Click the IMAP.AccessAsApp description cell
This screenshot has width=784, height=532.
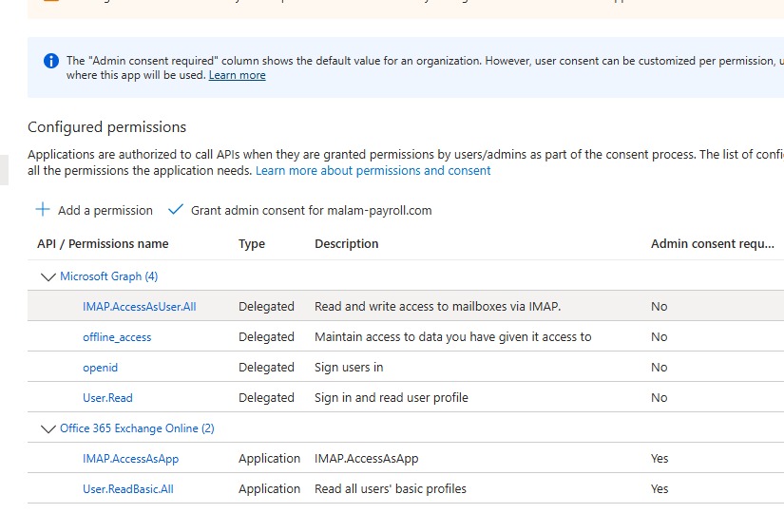[367, 459]
